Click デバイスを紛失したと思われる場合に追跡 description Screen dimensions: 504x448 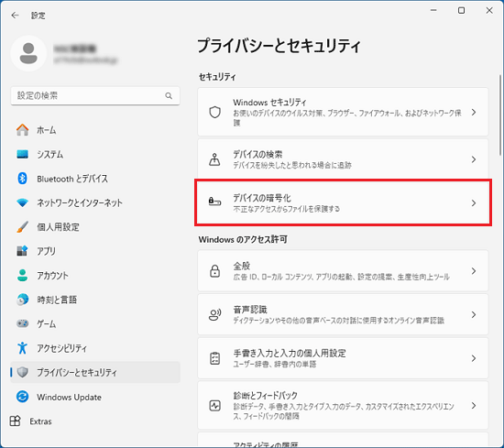292,165
